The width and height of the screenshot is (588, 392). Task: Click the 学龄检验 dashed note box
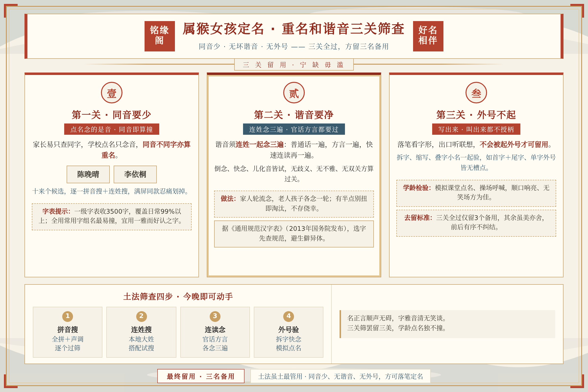pos(476,193)
